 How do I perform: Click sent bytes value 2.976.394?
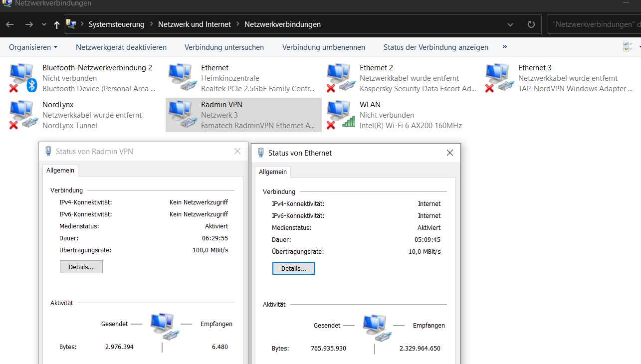pyautogui.click(x=119, y=347)
